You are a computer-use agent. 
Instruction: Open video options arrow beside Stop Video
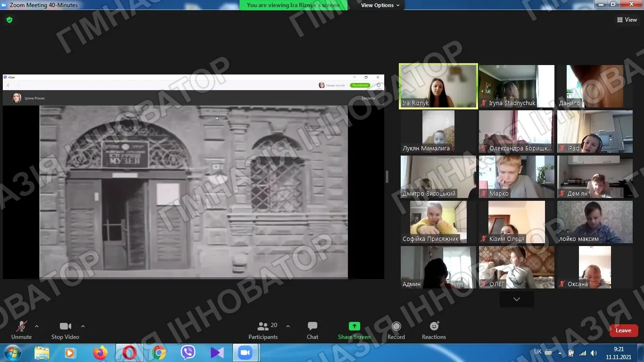83,326
